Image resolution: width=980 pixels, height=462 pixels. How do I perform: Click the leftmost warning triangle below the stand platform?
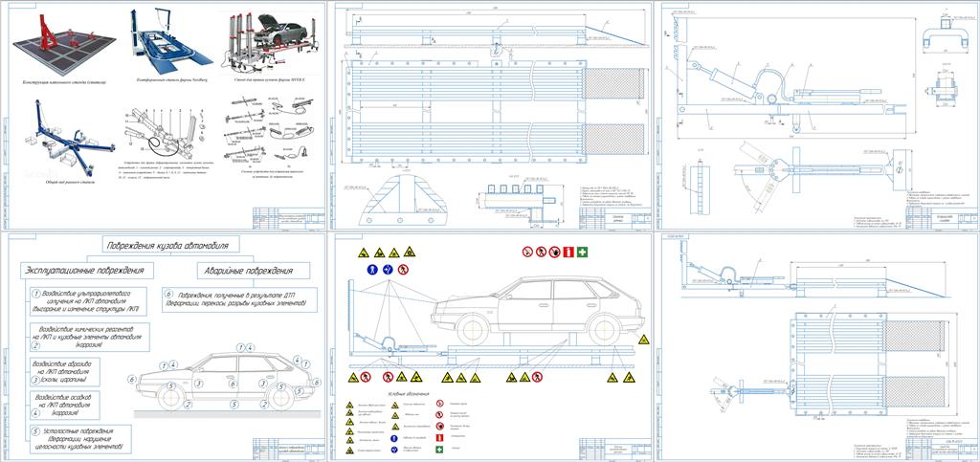[x=354, y=377]
